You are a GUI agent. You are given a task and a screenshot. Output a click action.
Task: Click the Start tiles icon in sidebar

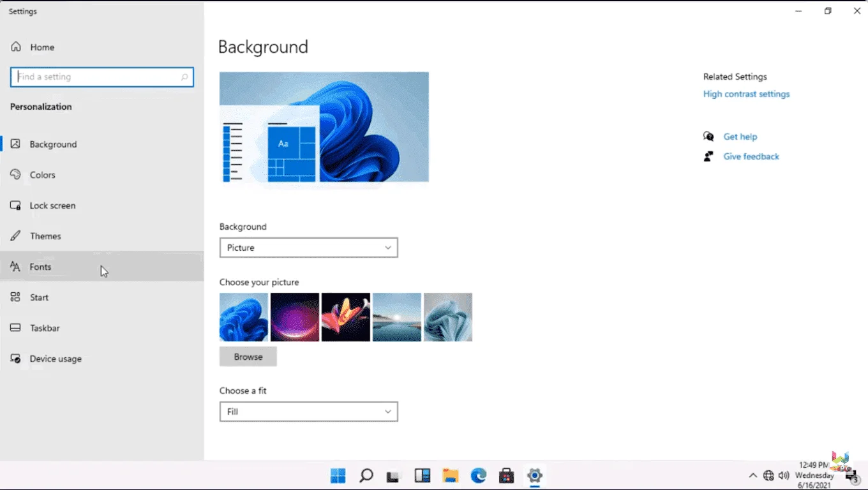point(16,297)
